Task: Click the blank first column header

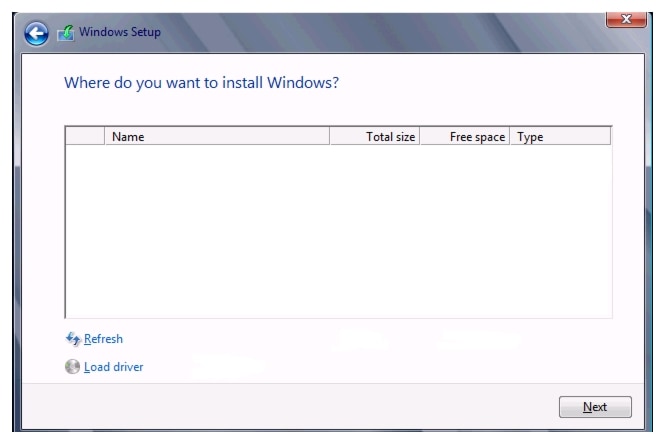Action: (x=85, y=137)
